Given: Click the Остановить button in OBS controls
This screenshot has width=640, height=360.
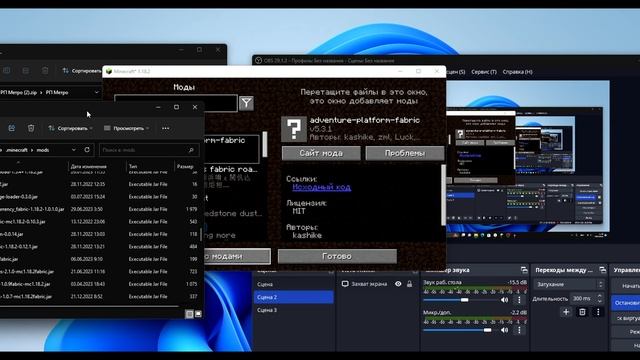Looking at the screenshot, I should 626,303.
